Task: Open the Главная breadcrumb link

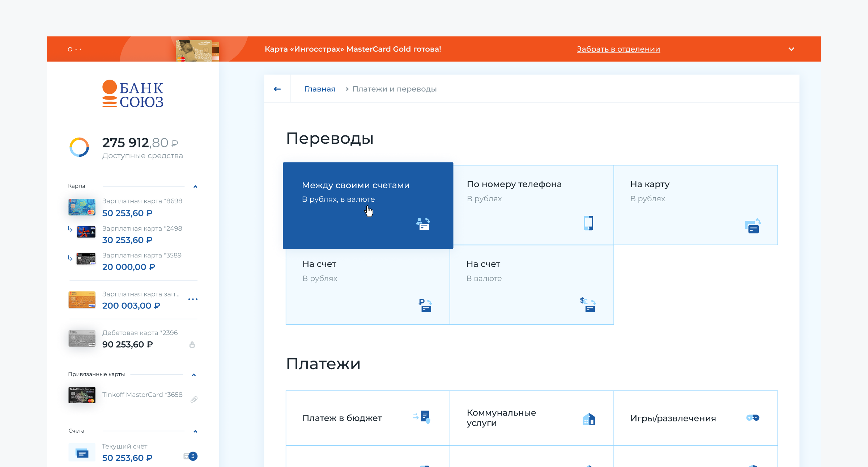Action: [320, 89]
